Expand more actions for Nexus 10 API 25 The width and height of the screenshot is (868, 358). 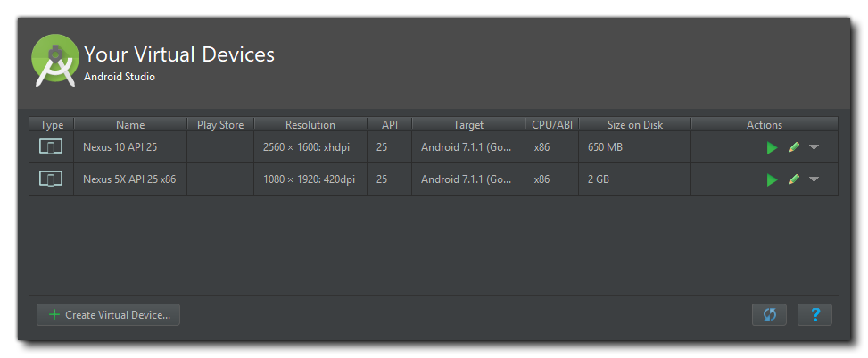pos(814,147)
